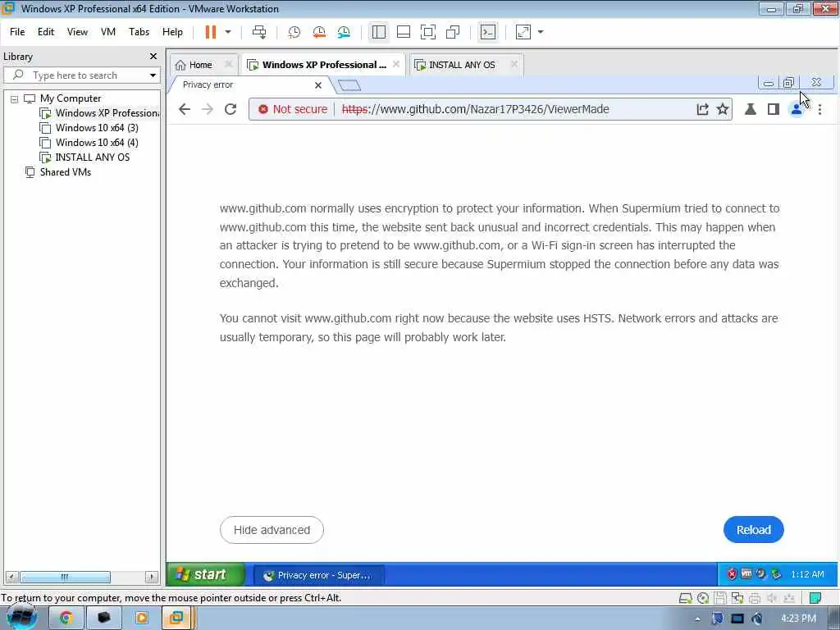Viewport: 840px width, 630px height.
Task: Enter full screen mode icon
Action: tap(428, 32)
